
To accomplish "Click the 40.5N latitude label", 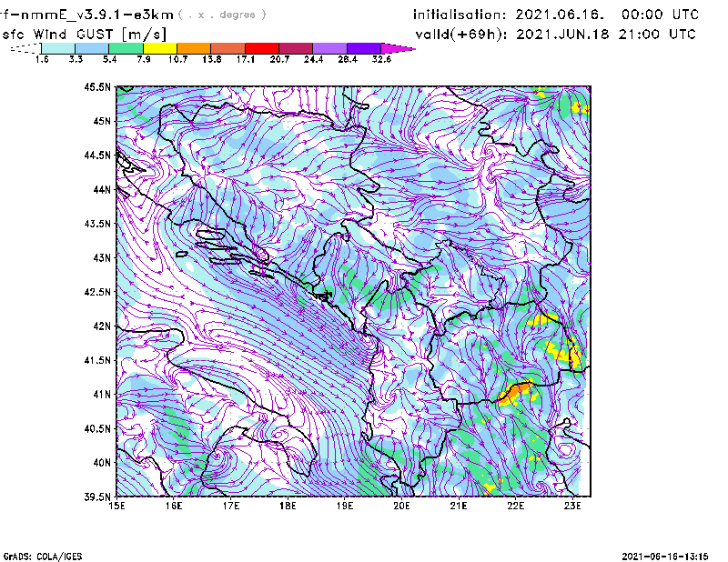I will coord(98,429).
